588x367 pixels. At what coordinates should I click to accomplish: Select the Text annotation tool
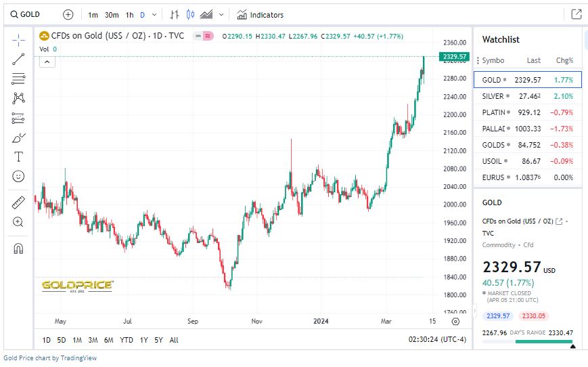(x=18, y=156)
